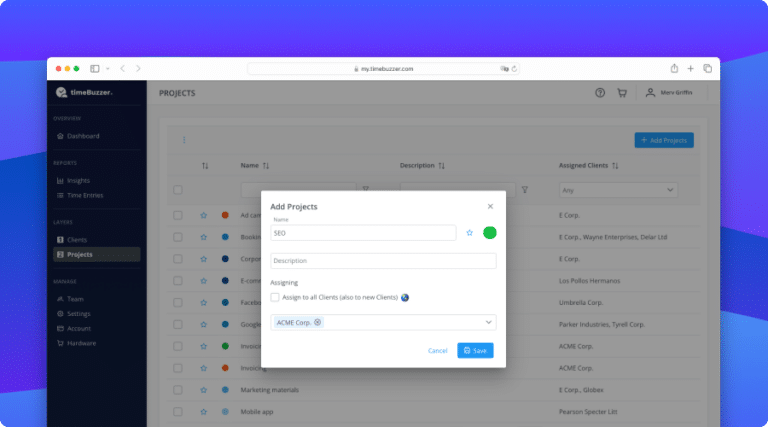Screen dimensions: 768x427
Task: Click the Add Projects button
Action: click(x=664, y=140)
